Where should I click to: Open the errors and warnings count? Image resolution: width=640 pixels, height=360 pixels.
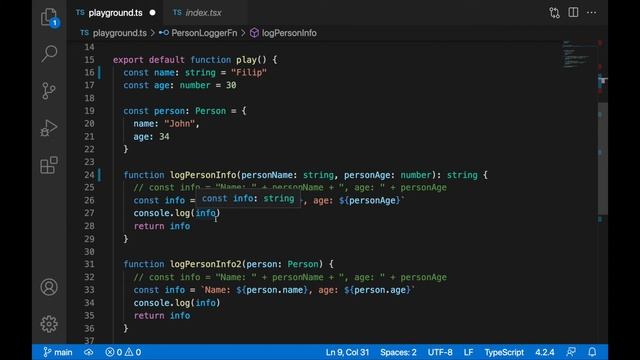pyautogui.click(x=123, y=352)
